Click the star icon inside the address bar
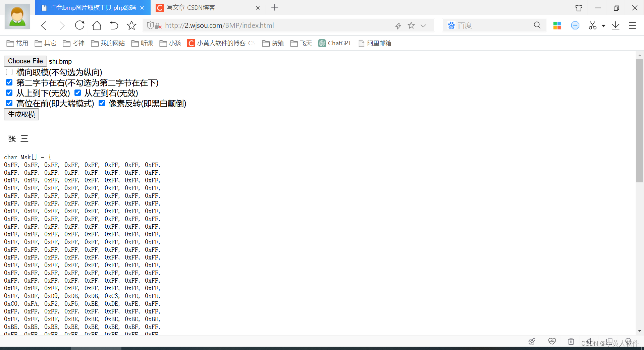Viewport: 644px width, 350px height. click(x=411, y=25)
